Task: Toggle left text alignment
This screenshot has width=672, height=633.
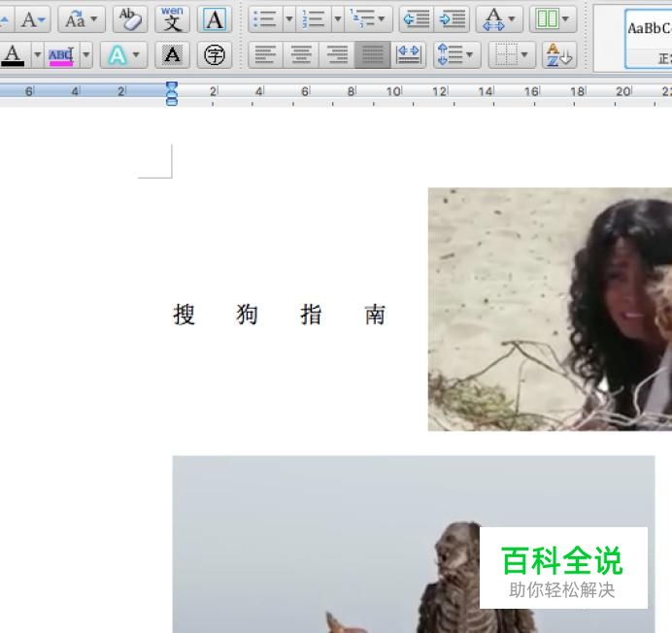Action: 264,55
